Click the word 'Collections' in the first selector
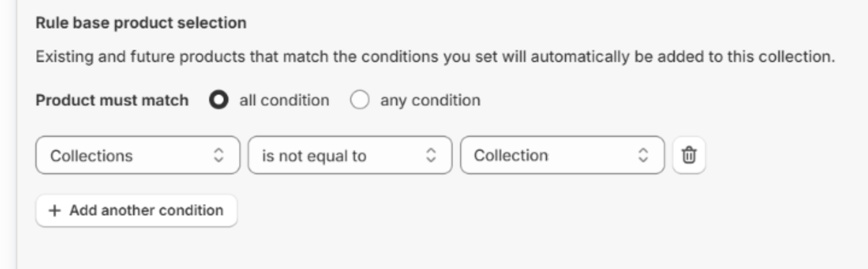Screen dimensions: 868x269 coord(91,156)
